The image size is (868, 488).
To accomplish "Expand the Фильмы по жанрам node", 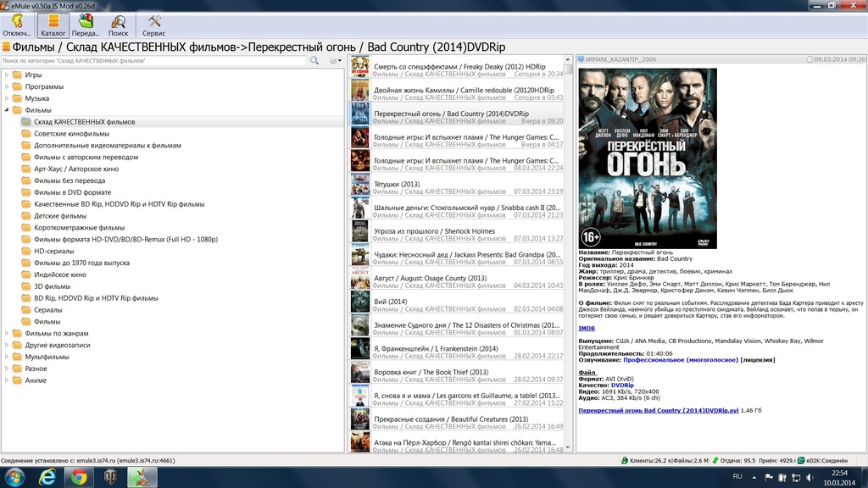I will [x=7, y=333].
